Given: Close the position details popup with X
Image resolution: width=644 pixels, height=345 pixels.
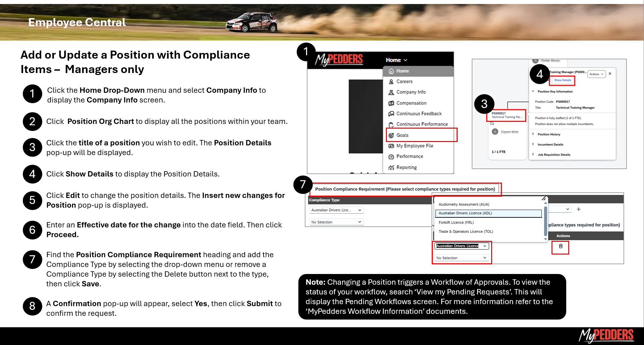Looking at the screenshot, I should 610,74.
